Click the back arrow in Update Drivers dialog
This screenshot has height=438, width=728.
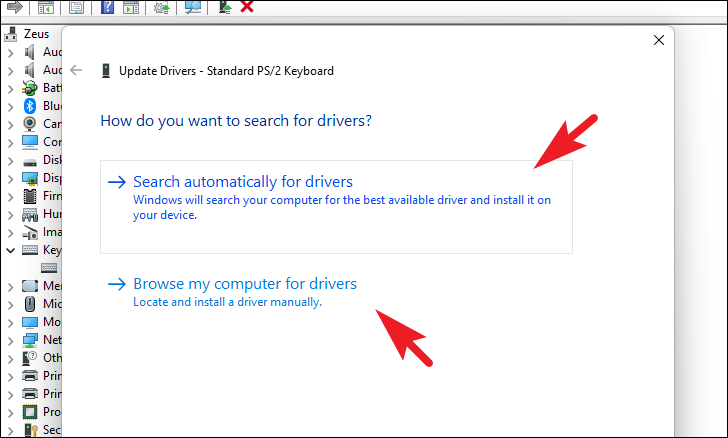76,71
